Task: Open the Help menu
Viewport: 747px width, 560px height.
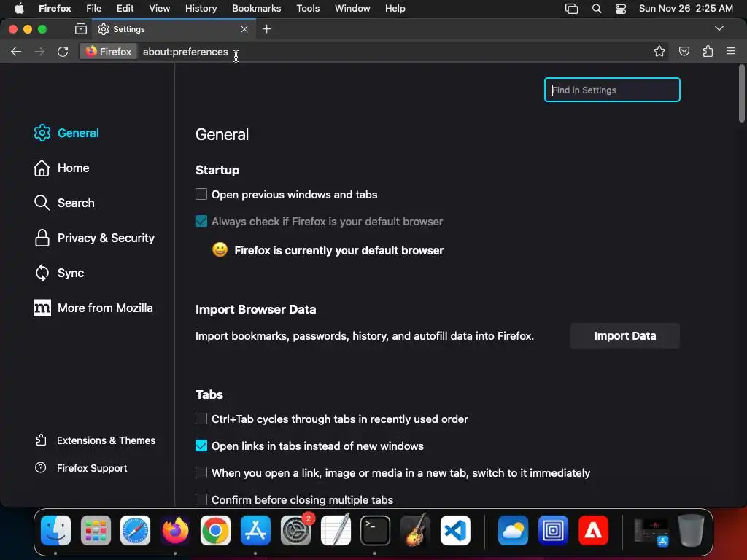Action: [x=395, y=8]
